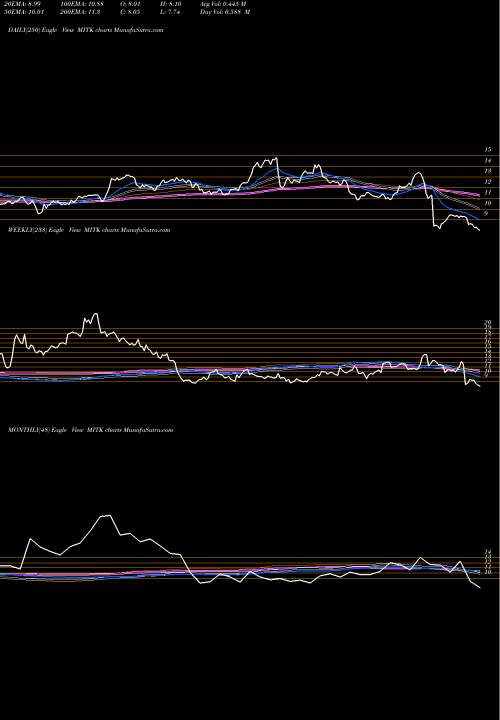
Task: Click the 11 price label on daily chart
Action: 488,192
